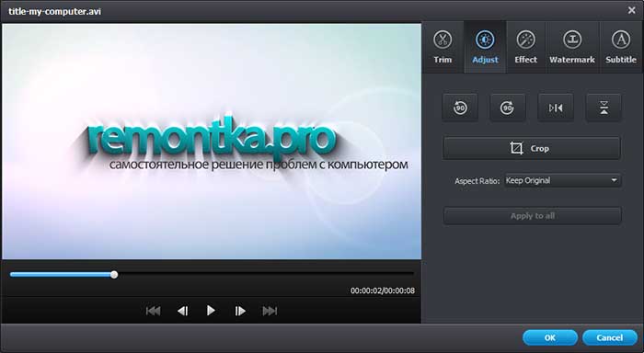Screen dimensions: 644x353
Task: Rotate video 90 degrees clockwise
Action: [508, 108]
